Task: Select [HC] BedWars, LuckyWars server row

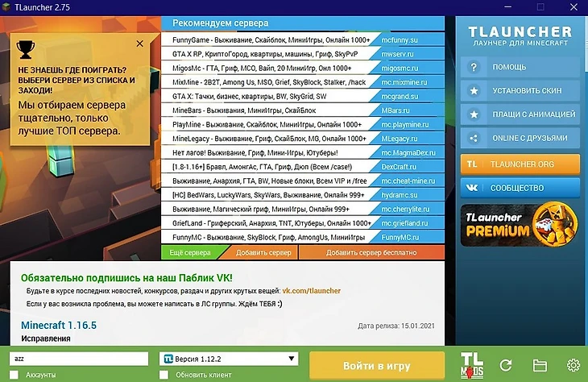Action: click(x=303, y=195)
